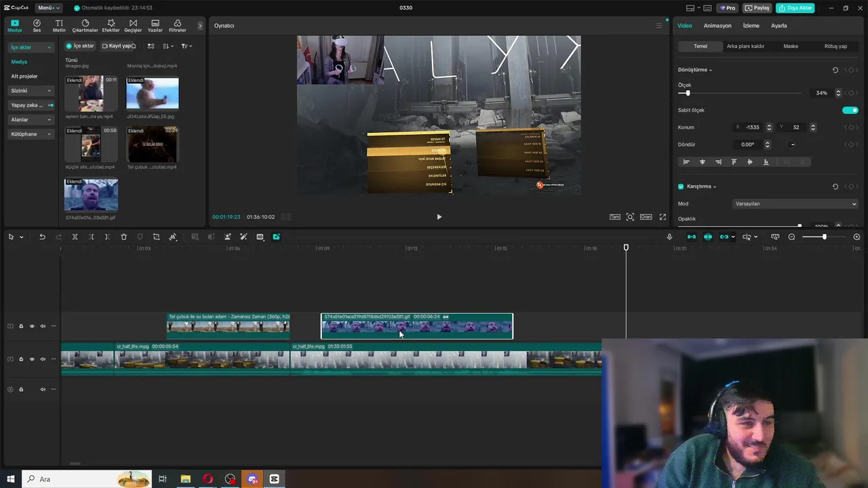Undo the last action in the timeline toolbar

click(42, 237)
